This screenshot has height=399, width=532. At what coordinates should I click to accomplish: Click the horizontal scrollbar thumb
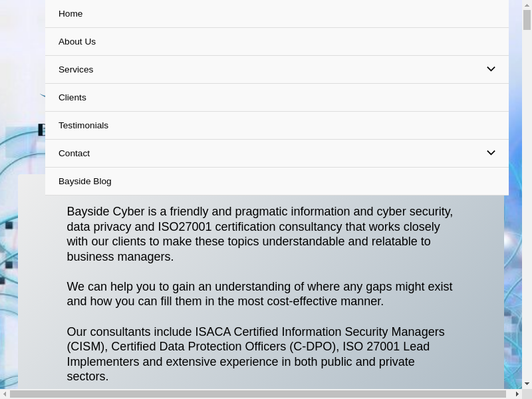click(x=258, y=394)
